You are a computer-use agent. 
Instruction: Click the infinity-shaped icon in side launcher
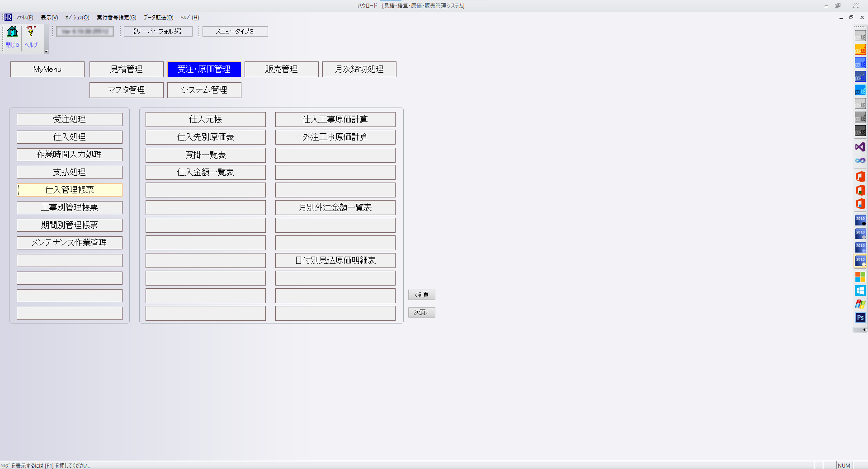(860, 160)
